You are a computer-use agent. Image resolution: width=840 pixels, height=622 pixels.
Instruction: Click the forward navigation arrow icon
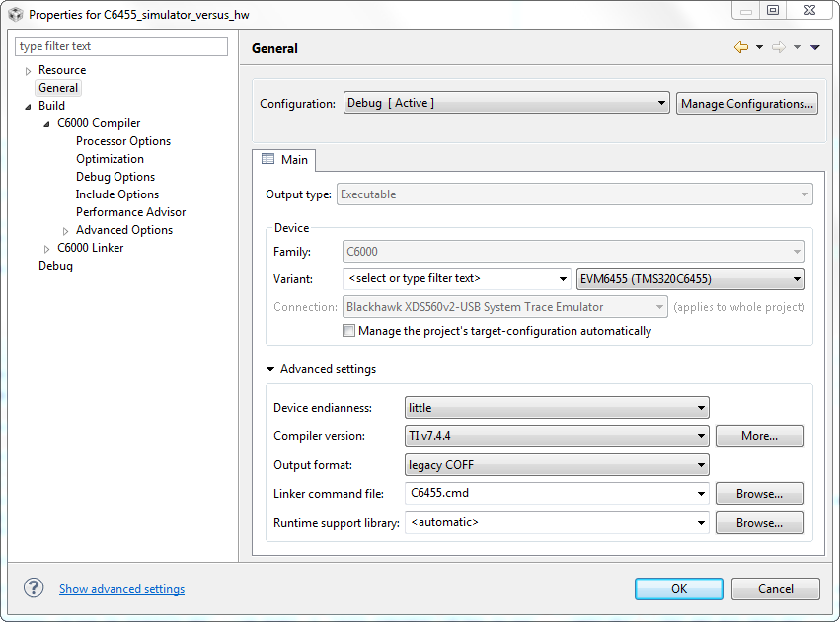779,46
